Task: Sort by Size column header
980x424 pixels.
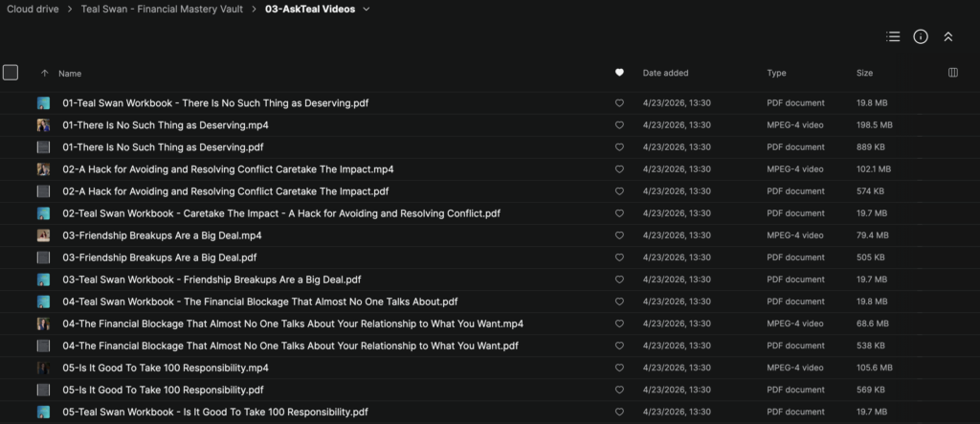Action: pos(864,73)
